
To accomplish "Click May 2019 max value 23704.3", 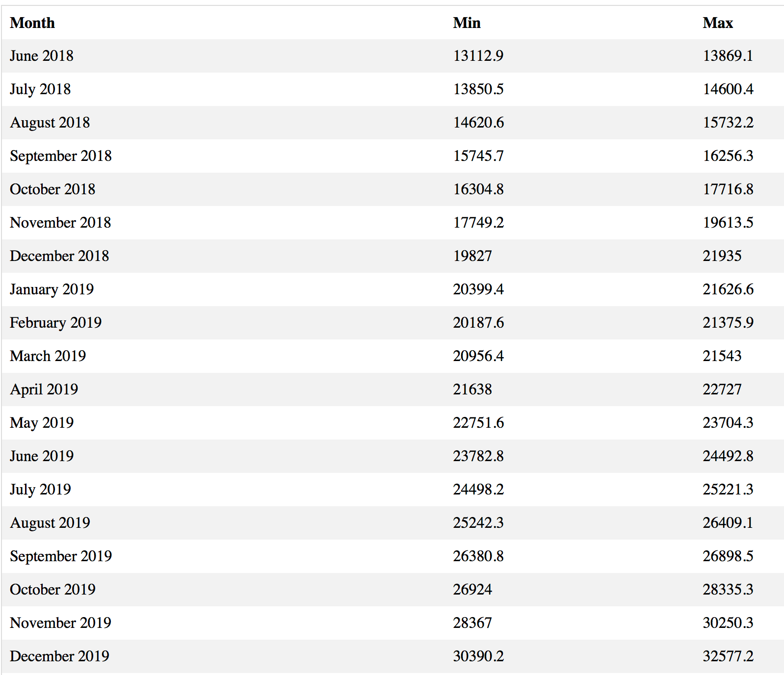I will tap(728, 423).
